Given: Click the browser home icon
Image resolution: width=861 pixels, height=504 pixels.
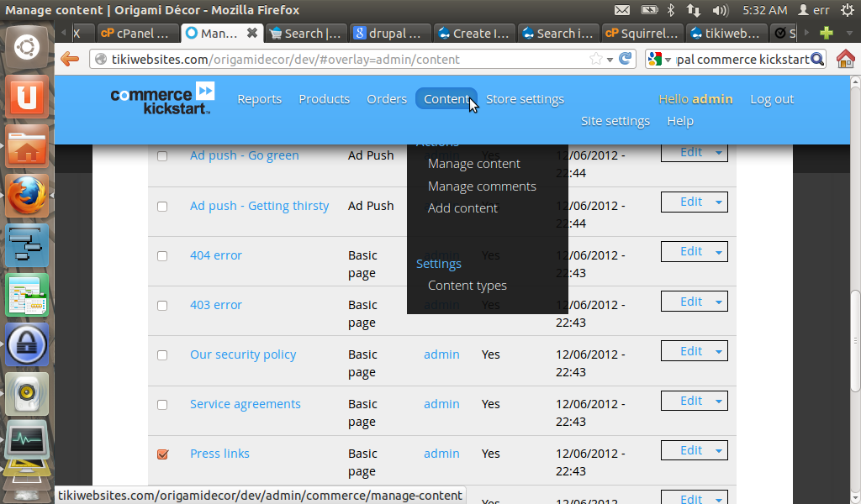Looking at the screenshot, I should 845,60.
